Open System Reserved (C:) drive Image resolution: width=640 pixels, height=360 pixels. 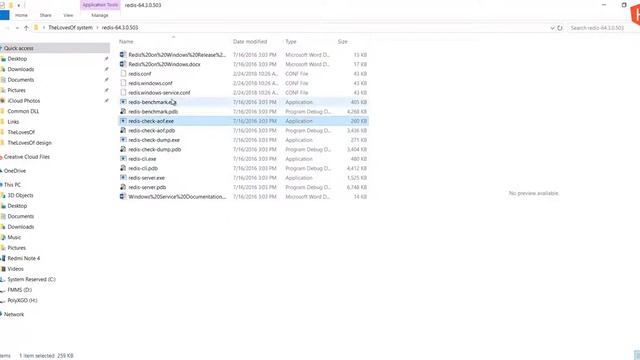click(x=31, y=280)
